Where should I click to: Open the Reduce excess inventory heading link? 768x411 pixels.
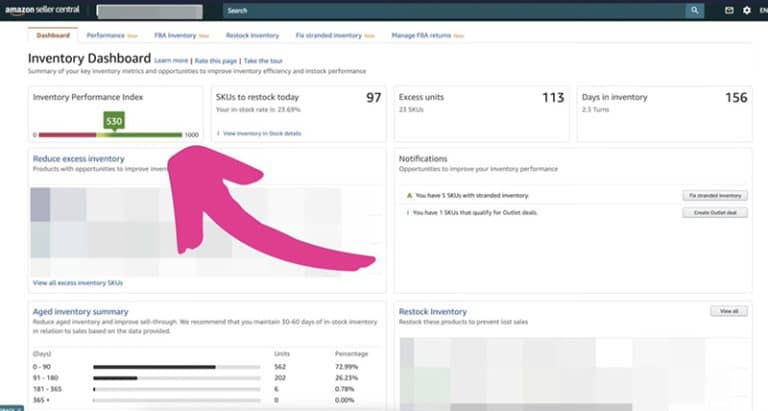point(78,159)
